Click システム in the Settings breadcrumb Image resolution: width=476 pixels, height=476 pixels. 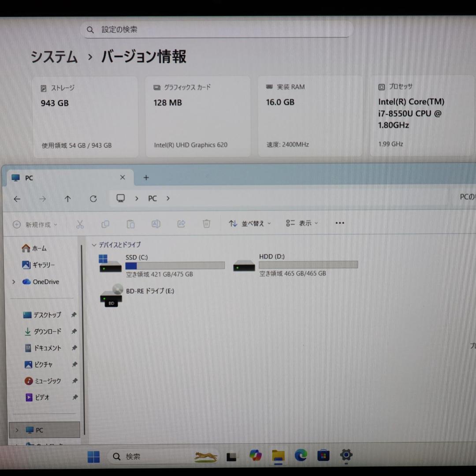tap(54, 57)
